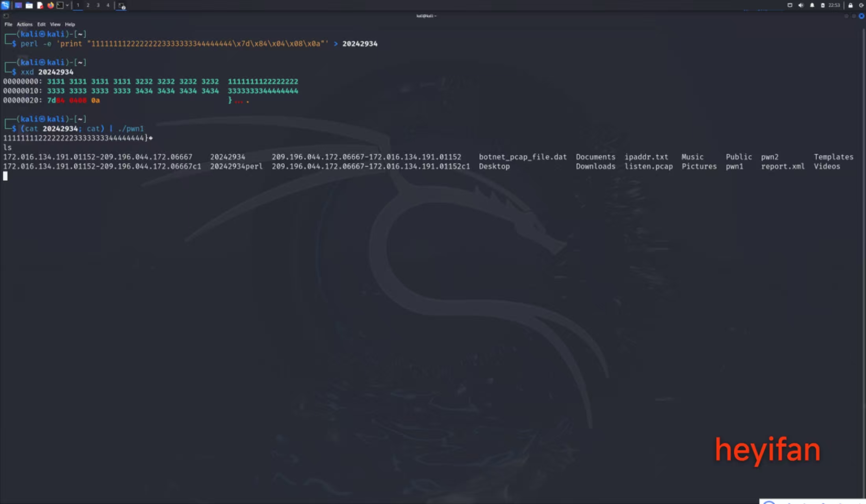The width and height of the screenshot is (866, 504).
Task: Open the Help menu
Action: [70, 24]
